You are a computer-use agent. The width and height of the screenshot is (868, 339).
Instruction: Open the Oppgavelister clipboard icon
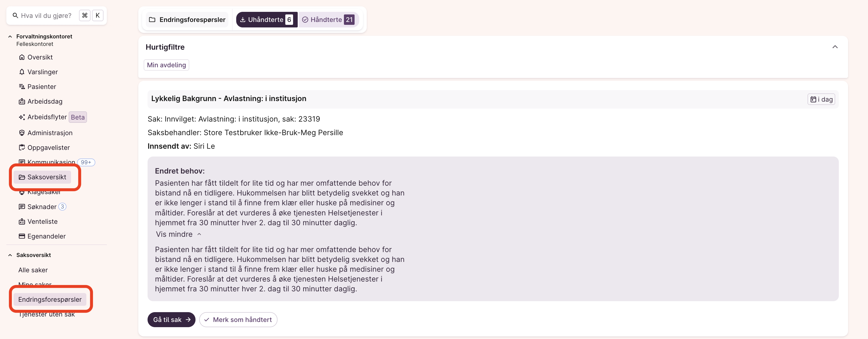point(22,148)
